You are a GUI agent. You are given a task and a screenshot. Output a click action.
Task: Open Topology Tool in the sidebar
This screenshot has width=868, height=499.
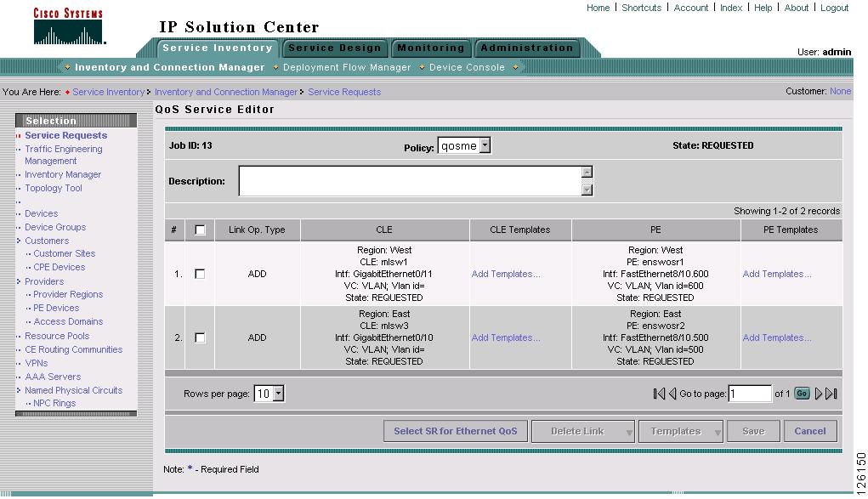tap(54, 189)
